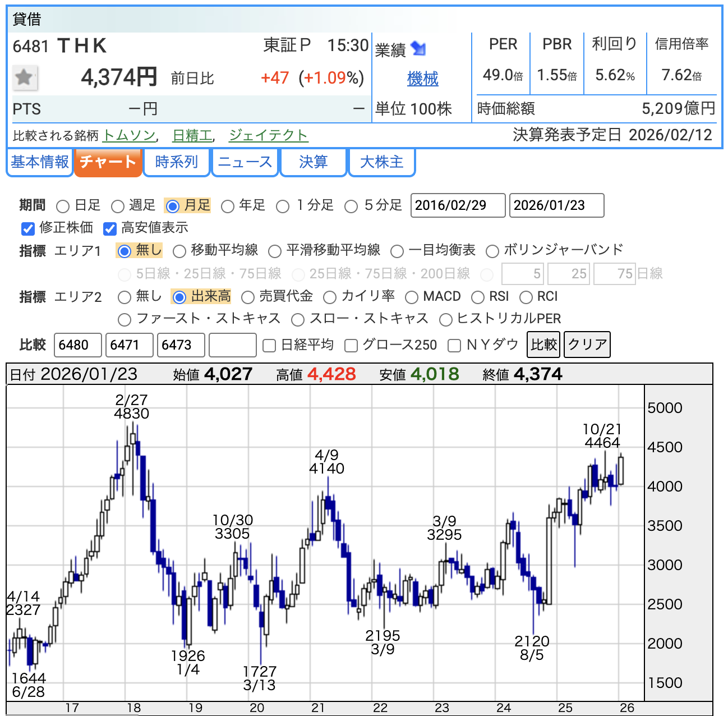Click the star favorite icon
The height and width of the screenshot is (716, 728).
click(25, 77)
